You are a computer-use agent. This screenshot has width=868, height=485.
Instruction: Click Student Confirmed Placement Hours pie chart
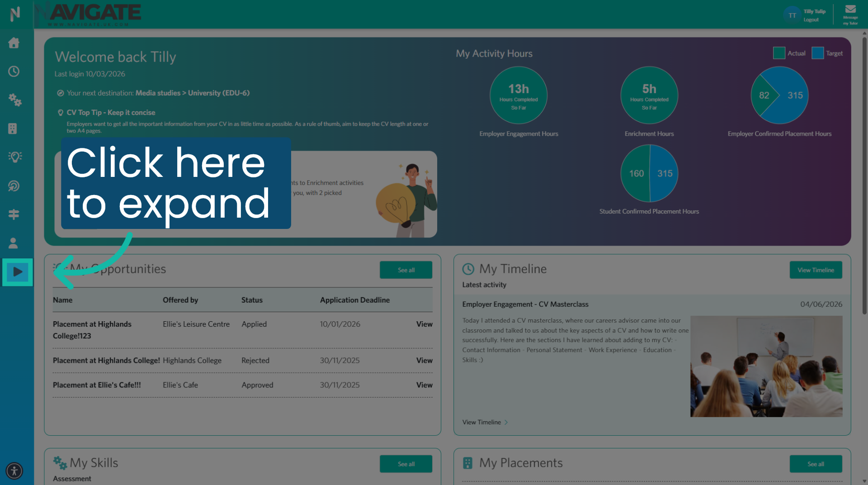649,173
